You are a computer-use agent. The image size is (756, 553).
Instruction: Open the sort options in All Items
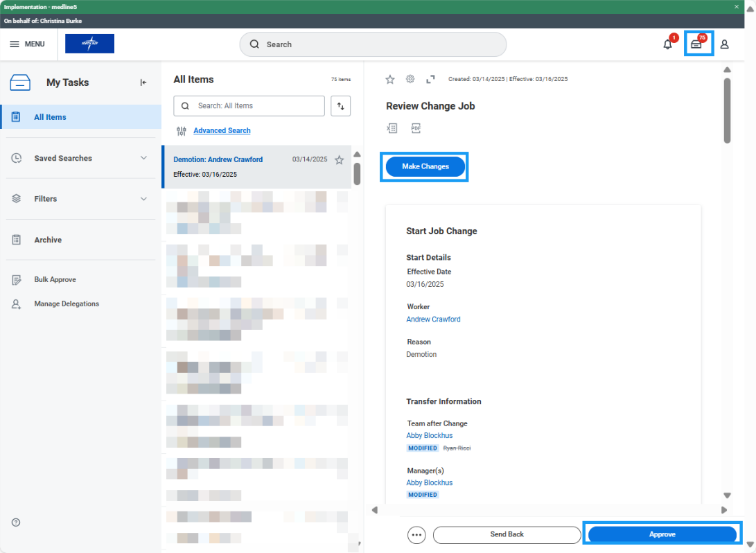point(340,105)
